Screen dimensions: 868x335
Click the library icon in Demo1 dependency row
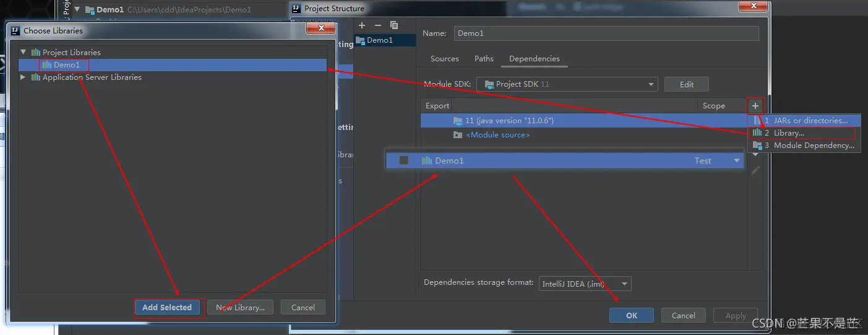(x=427, y=160)
